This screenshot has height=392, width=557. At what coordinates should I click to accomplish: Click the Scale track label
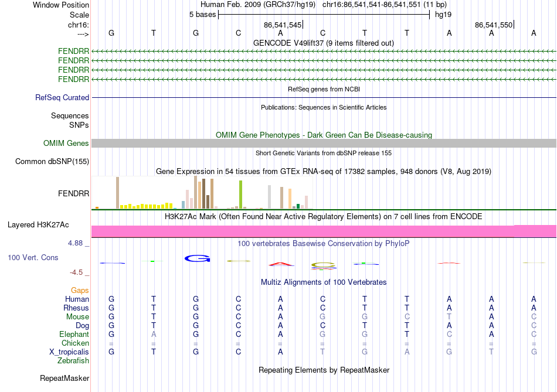click(79, 15)
